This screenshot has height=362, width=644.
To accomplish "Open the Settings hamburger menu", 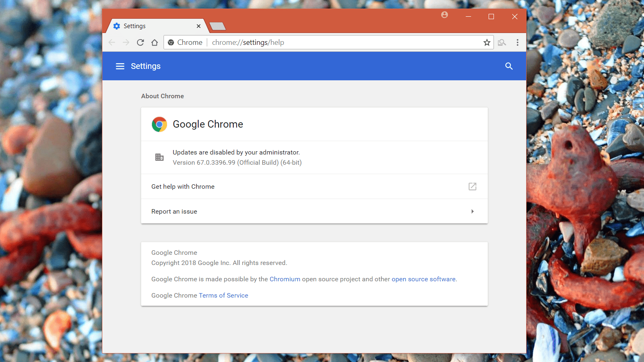I will [x=120, y=66].
